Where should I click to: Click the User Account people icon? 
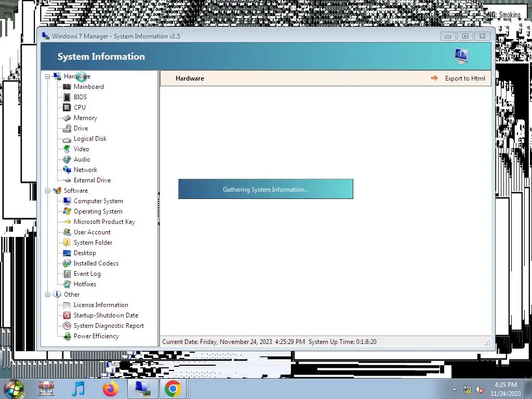pyautogui.click(x=67, y=232)
